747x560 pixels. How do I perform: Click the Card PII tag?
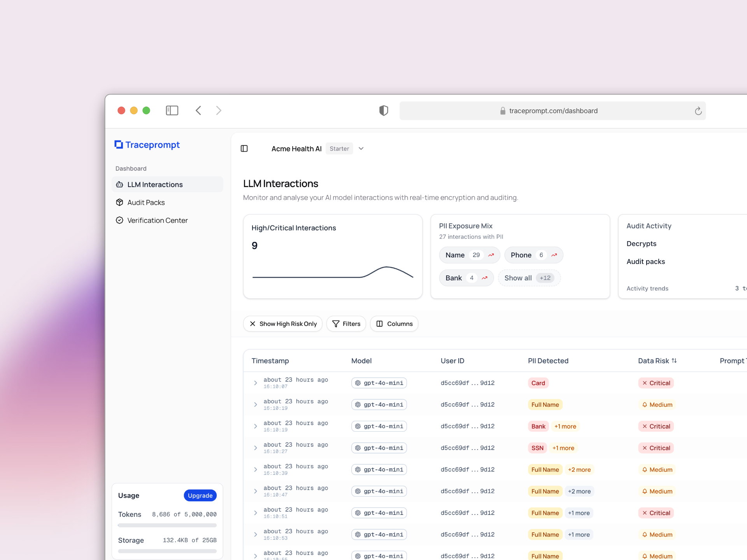tap(538, 383)
